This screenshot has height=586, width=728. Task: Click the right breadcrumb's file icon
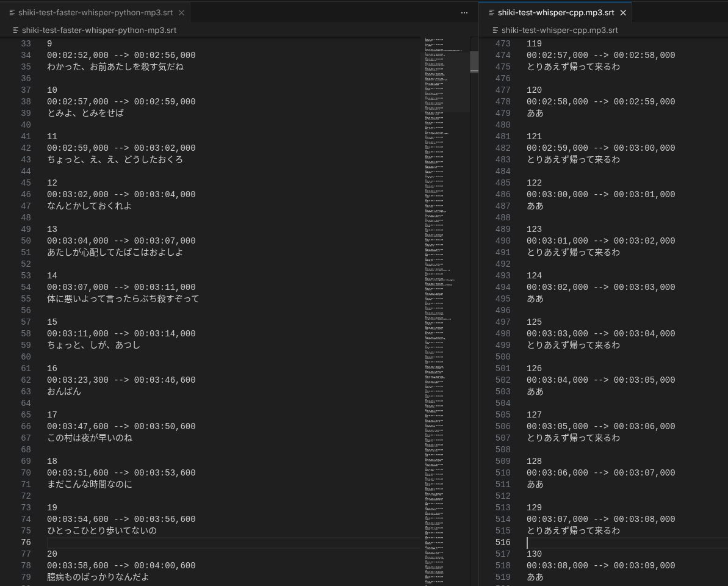[x=495, y=30]
